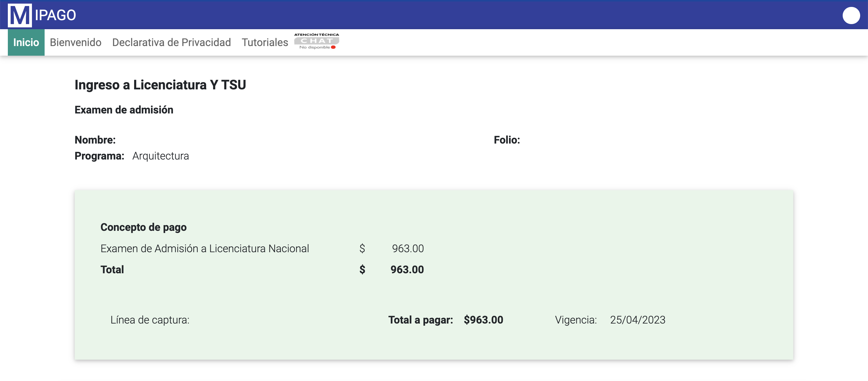
Task: Open Declarativa de Privacidad page
Action: point(171,42)
